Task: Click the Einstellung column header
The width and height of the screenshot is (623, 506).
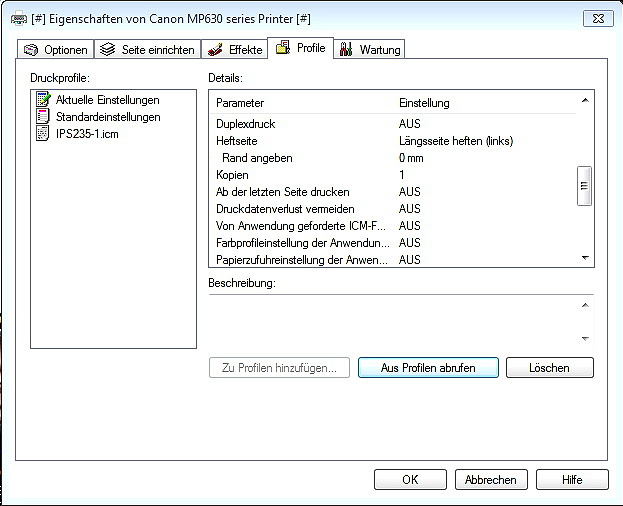Action: pyautogui.click(x=424, y=103)
